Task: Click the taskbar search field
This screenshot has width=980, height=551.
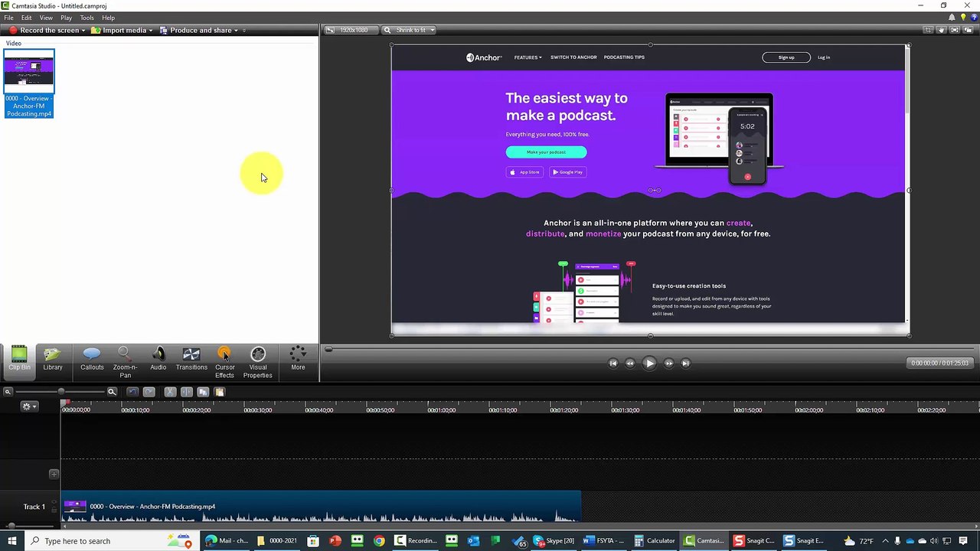Action: [110, 540]
